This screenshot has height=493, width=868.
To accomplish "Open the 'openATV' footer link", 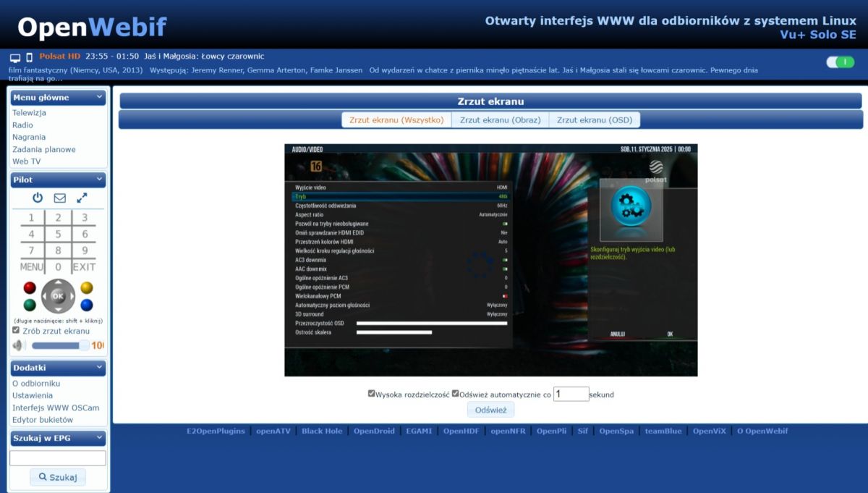I will click(x=273, y=431).
